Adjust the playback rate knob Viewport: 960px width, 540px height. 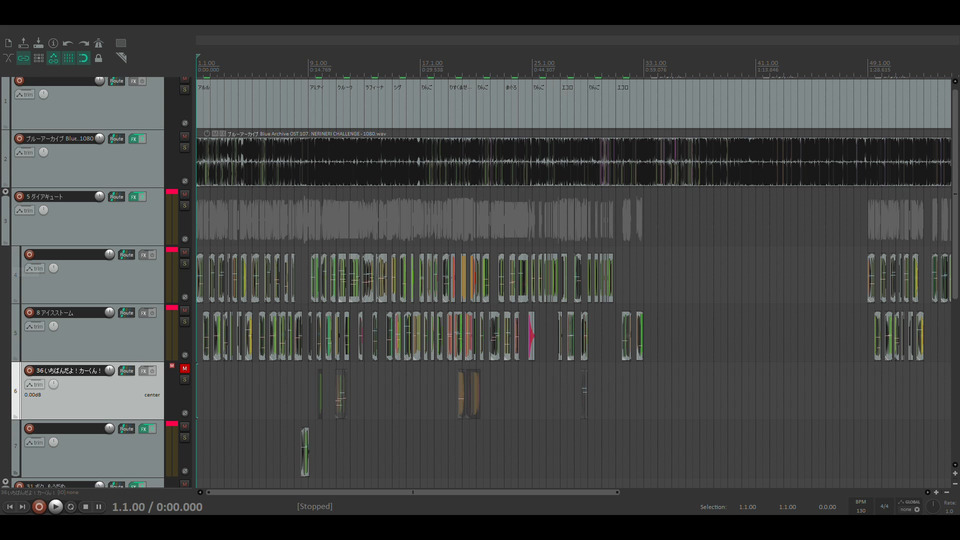(932, 506)
